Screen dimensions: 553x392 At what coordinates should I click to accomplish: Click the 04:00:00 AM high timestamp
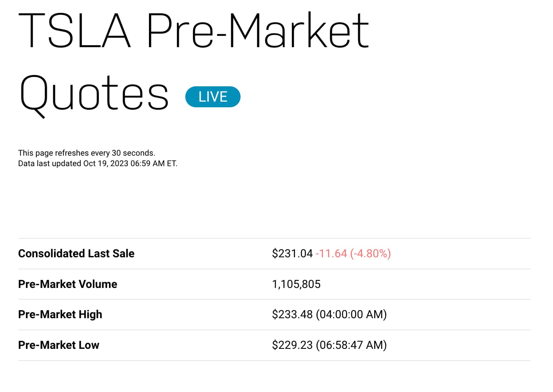pyautogui.click(x=351, y=314)
